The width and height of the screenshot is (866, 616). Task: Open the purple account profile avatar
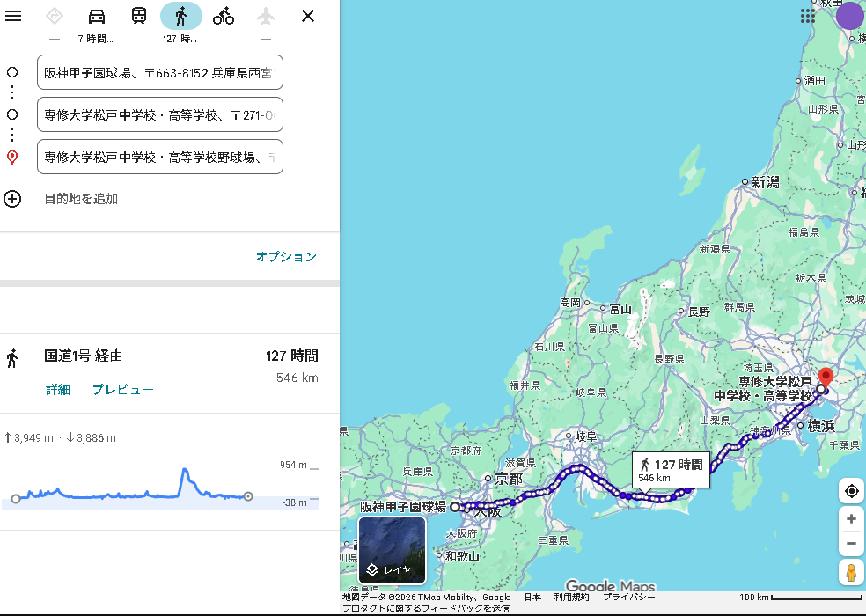[849, 16]
